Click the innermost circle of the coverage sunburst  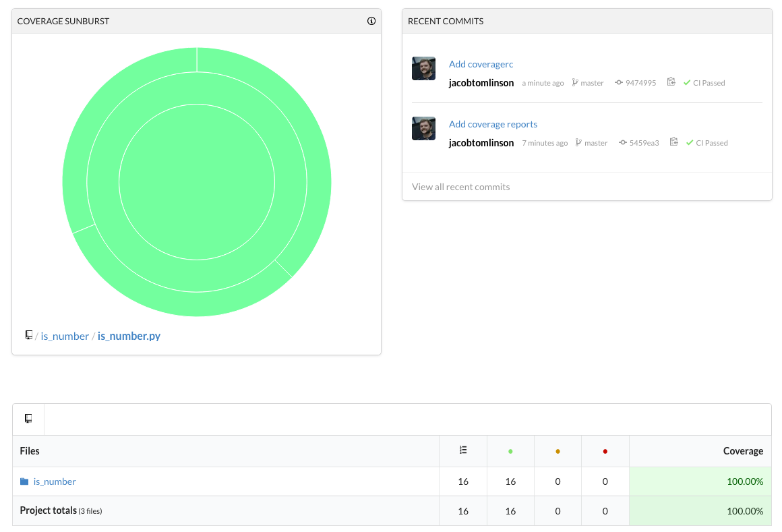click(x=197, y=182)
